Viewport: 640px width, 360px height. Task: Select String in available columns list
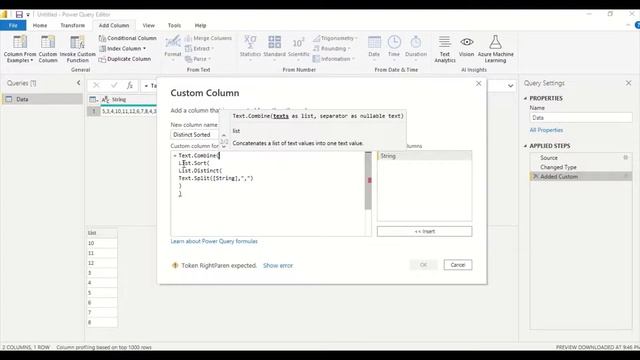tap(424, 156)
